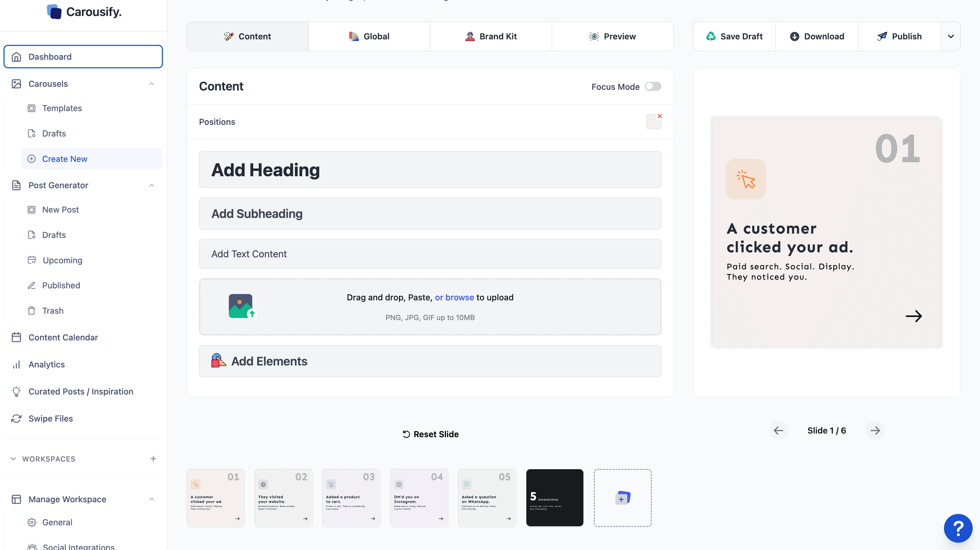Click the cursor click icon on slide preview
Image resolution: width=980 pixels, height=550 pixels.
746,179
